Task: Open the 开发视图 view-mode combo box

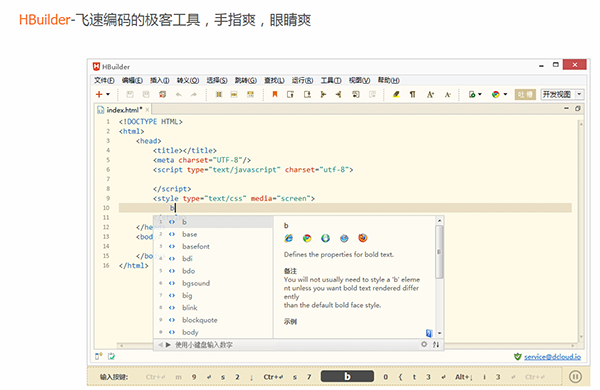Action: pos(562,94)
